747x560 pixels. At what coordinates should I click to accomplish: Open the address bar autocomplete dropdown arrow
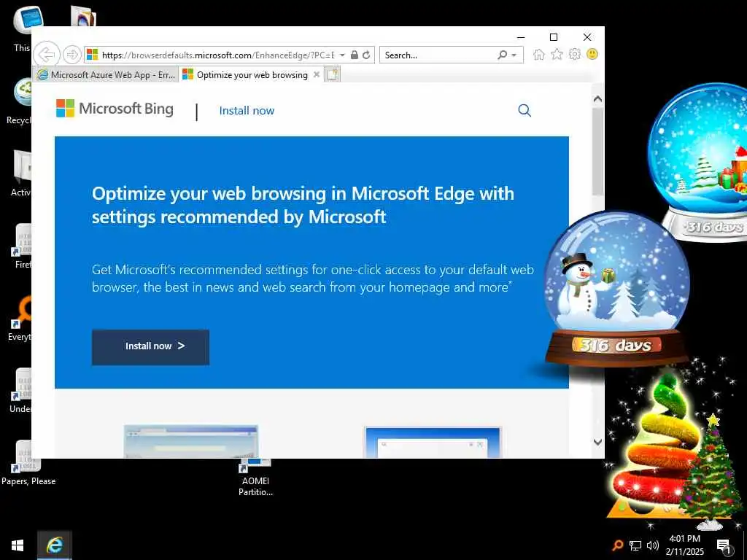[342, 55]
